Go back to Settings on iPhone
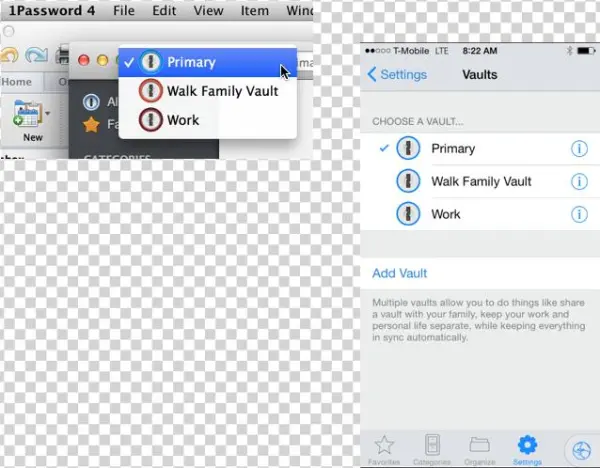The height and width of the screenshot is (468, 600). tap(397, 75)
